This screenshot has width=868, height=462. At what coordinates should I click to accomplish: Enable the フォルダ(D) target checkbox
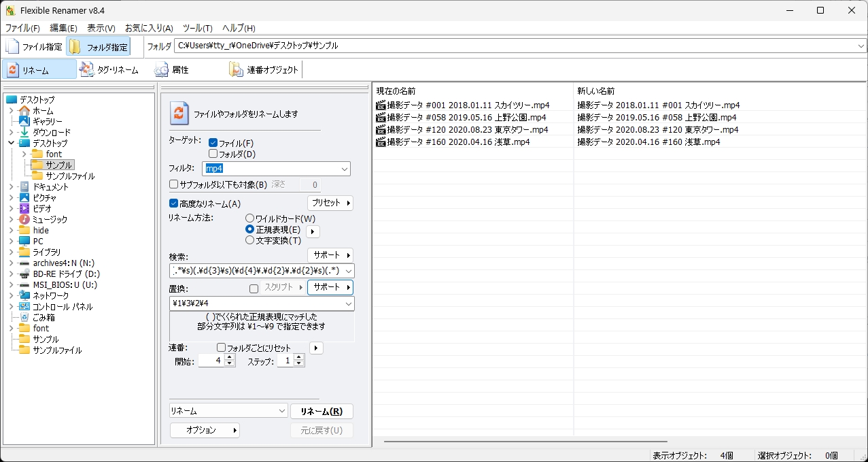point(213,154)
